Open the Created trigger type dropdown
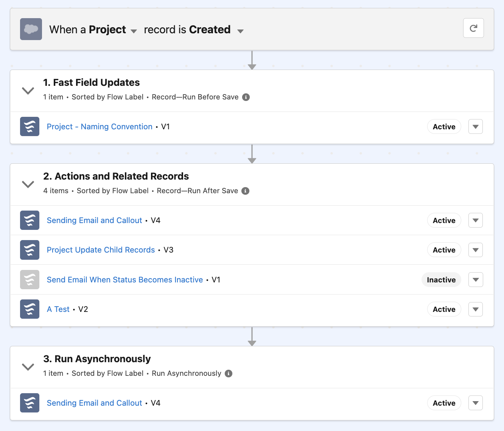The height and width of the screenshot is (431, 504). pos(240,31)
